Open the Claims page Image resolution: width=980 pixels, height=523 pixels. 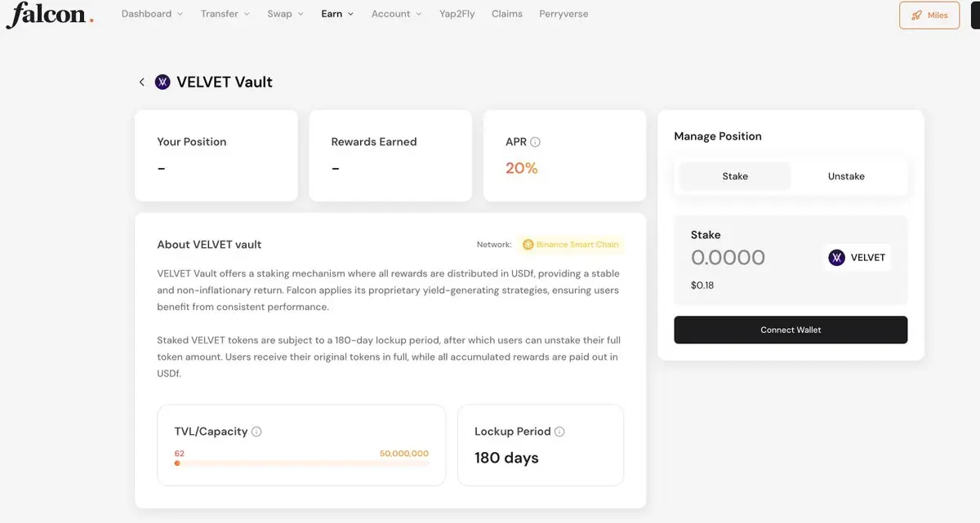(x=507, y=14)
